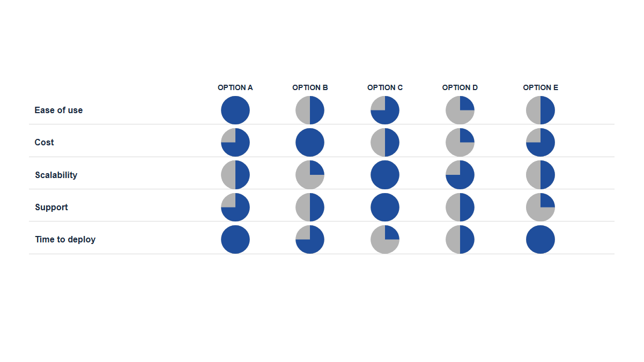
Task: Click the Support row label
Action: point(51,207)
